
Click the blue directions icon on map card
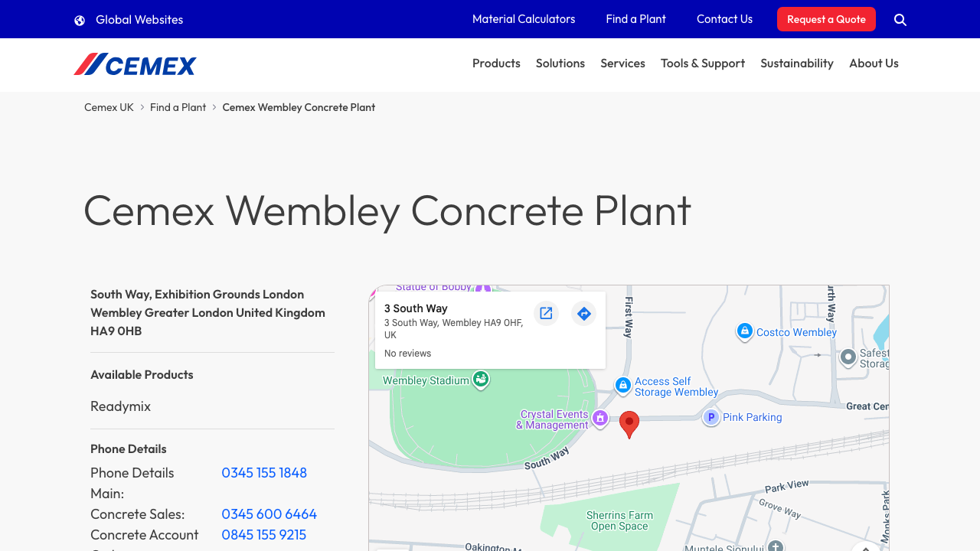click(583, 313)
